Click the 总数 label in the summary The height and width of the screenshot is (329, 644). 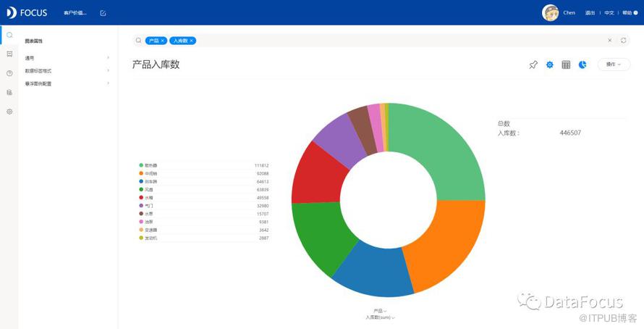(x=504, y=123)
